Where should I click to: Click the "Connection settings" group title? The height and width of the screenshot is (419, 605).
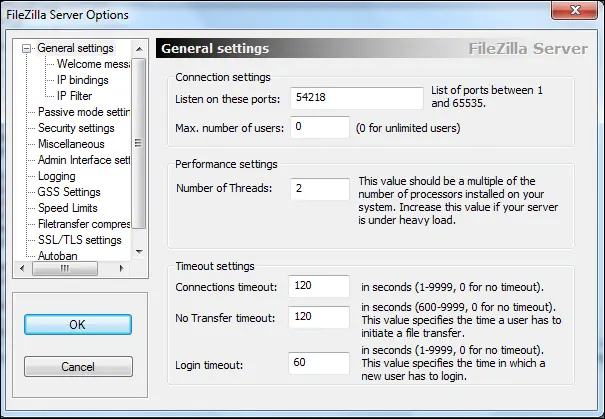[x=223, y=77]
